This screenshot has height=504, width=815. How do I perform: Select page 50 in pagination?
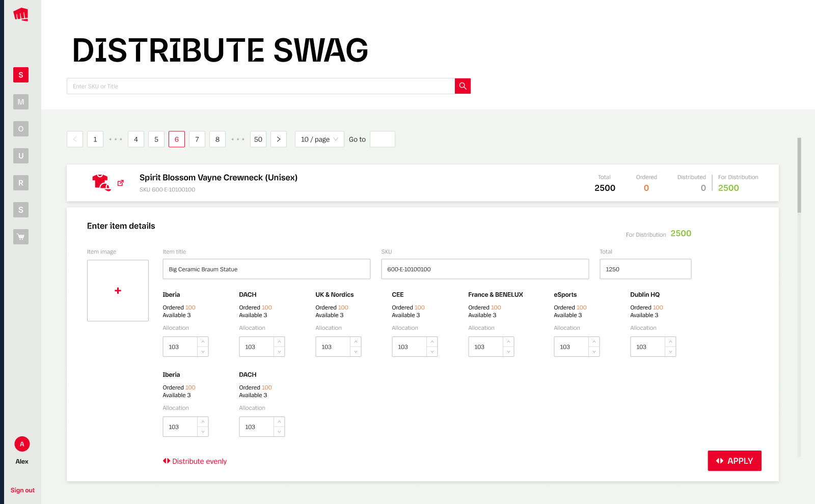coord(258,139)
